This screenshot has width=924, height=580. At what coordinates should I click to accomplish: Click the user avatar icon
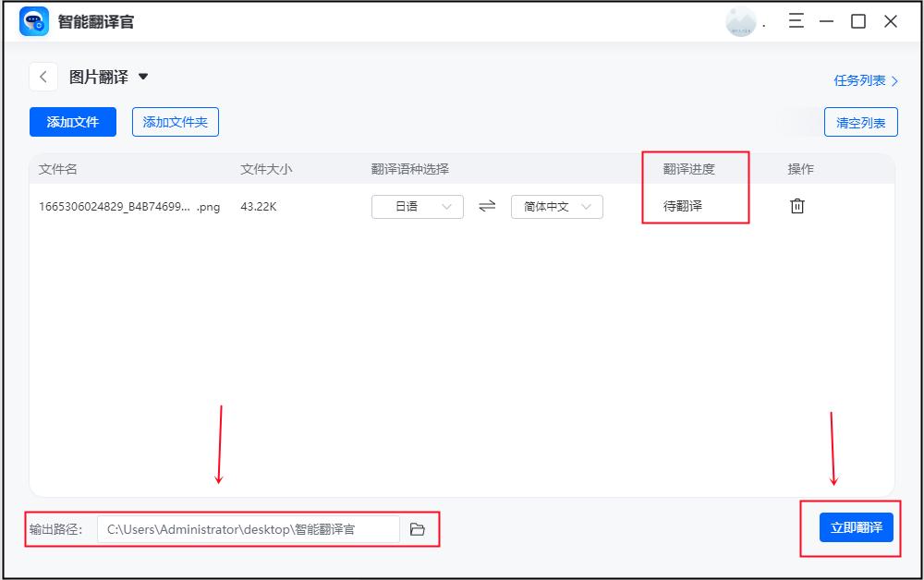[738, 20]
